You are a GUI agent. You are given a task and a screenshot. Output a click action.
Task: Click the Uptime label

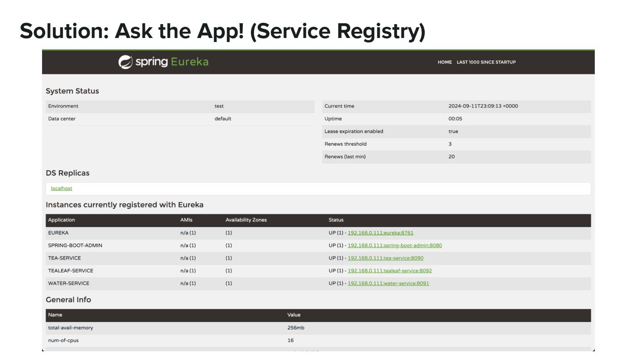click(x=333, y=118)
